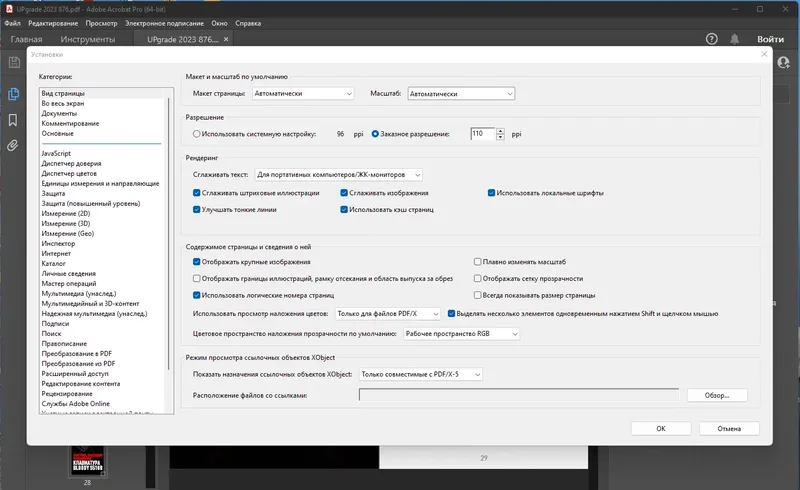Click the Отмена button

pos(729,428)
